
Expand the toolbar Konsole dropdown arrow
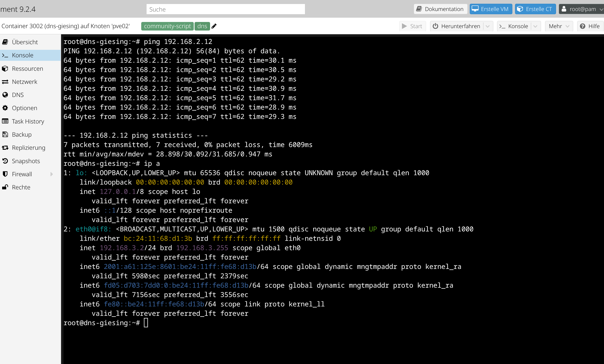click(x=535, y=26)
